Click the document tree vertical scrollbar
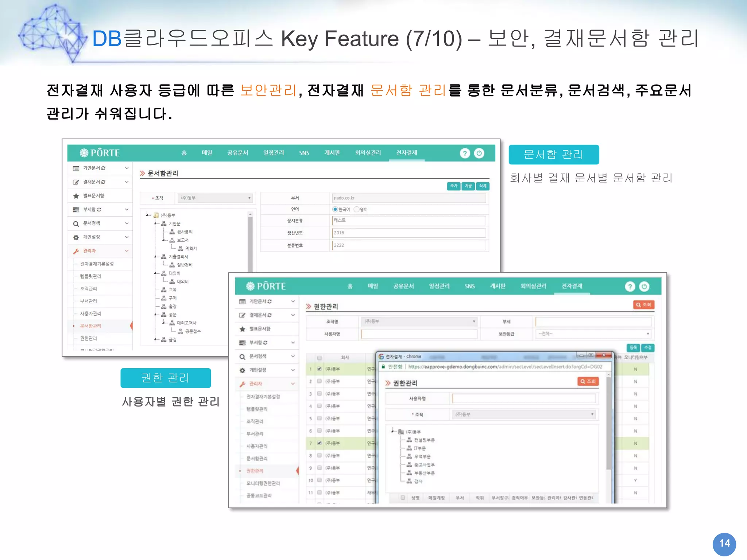This screenshot has width=747, height=560. pyautogui.click(x=250, y=241)
